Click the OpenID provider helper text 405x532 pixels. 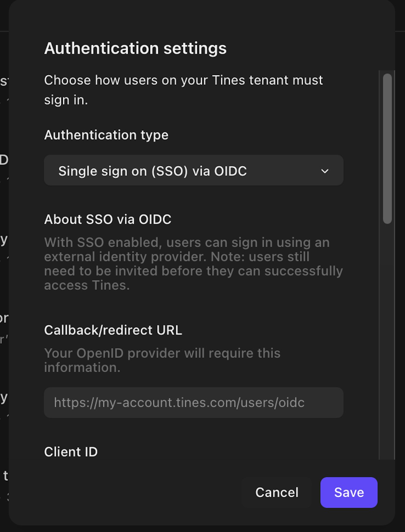(x=162, y=360)
